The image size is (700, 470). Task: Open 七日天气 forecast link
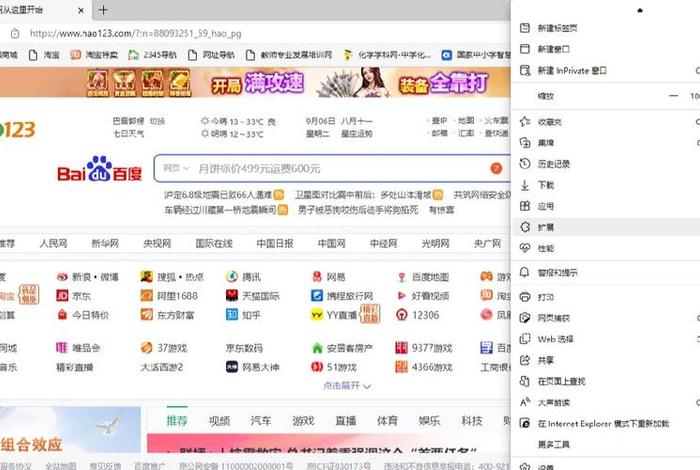[x=129, y=133]
